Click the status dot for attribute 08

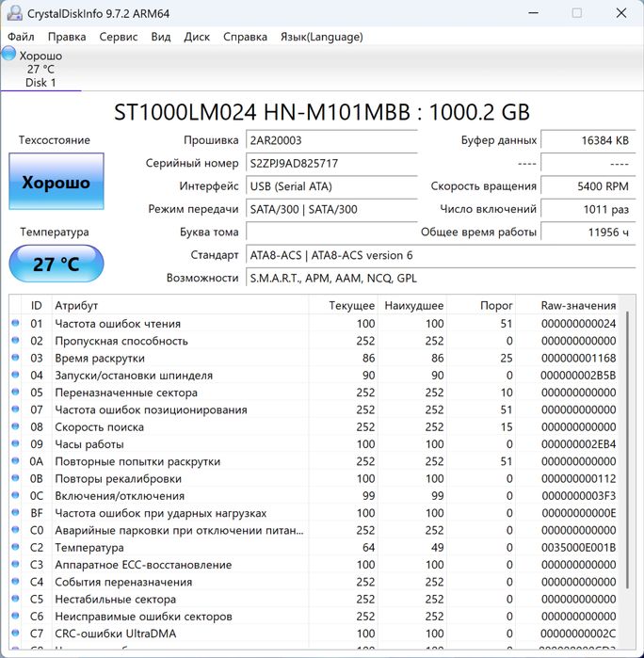pyautogui.click(x=15, y=426)
